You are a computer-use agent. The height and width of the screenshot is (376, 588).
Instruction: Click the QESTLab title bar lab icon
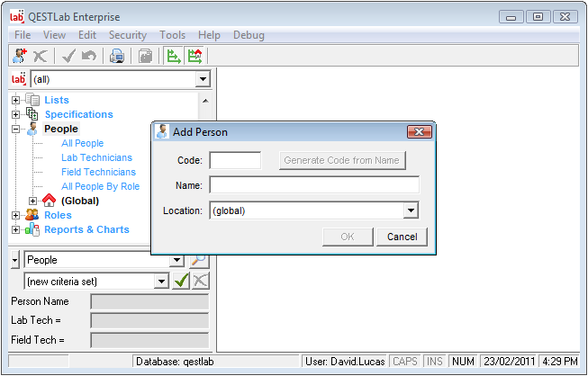point(17,17)
